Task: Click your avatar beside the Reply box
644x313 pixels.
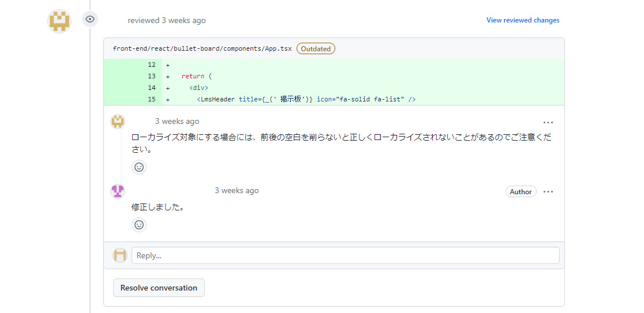Action: click(120, 255)
